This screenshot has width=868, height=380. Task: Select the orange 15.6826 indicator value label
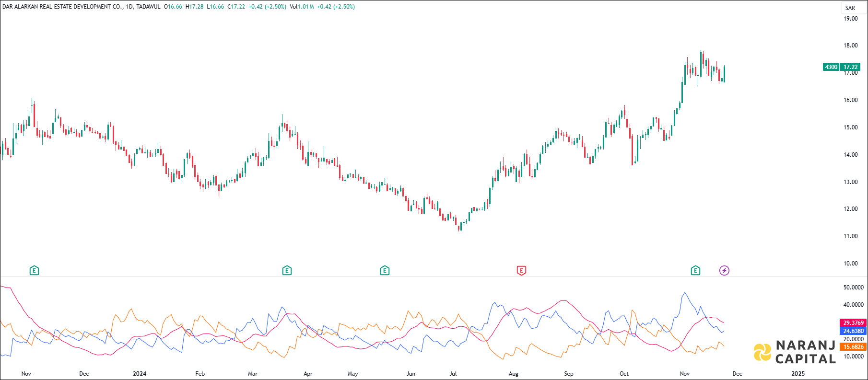click(853, 347)
